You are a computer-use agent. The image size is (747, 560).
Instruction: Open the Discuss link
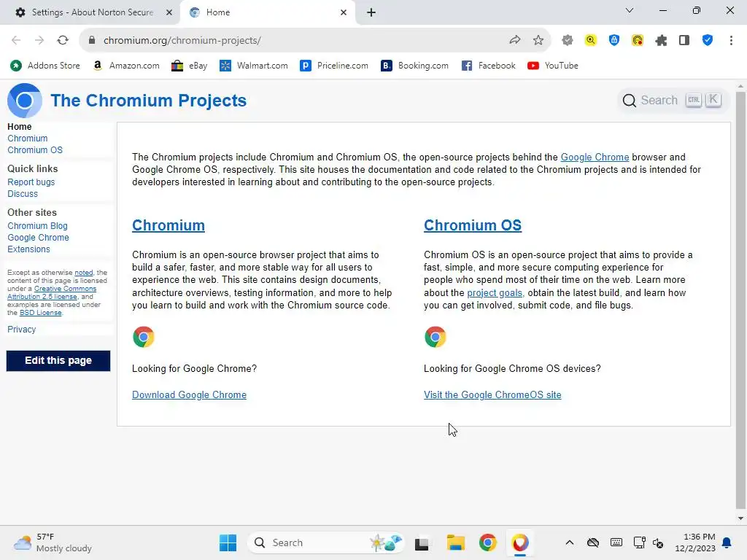coord(23,194)
